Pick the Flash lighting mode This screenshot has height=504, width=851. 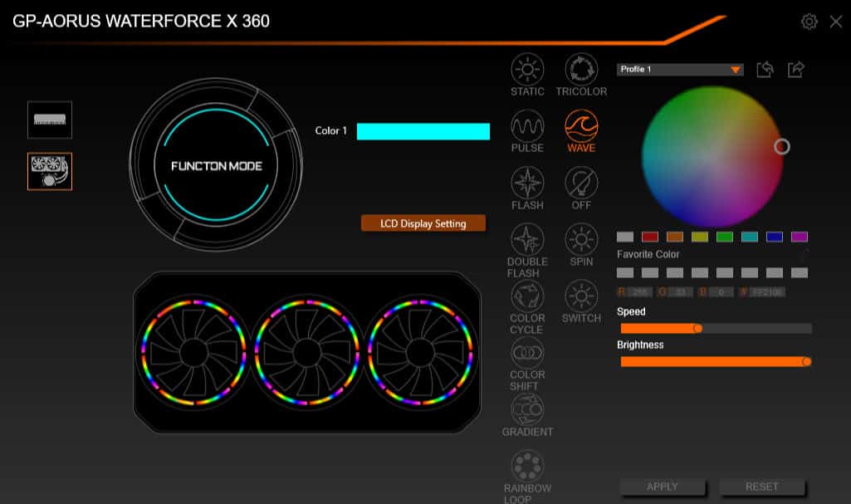527,188
